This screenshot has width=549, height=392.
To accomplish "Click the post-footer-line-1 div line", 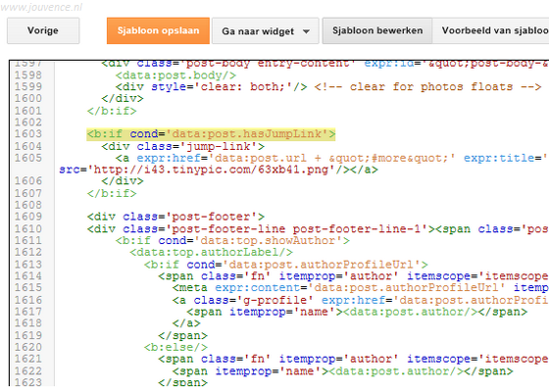I will tap(318, 229).
